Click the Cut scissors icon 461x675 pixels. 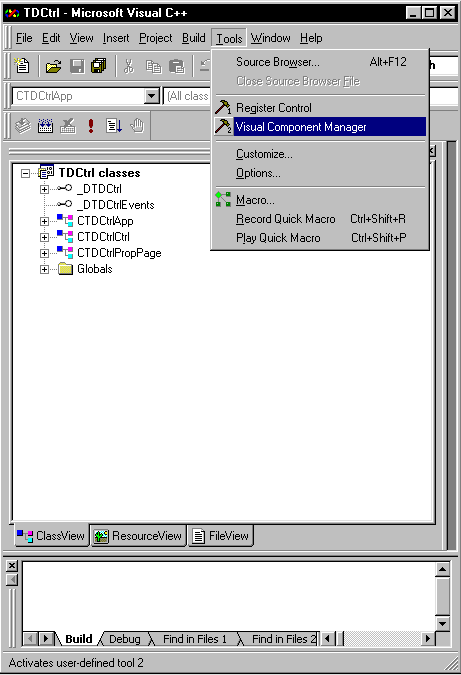click(x=129, y=66)
